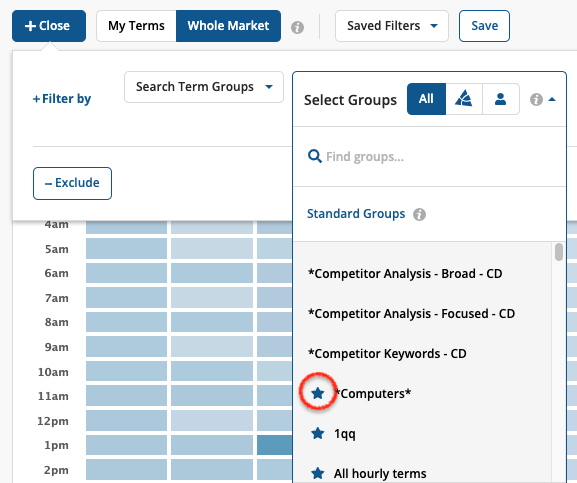
Task: Click the Standard Groups link
Action: pos(356,214)
